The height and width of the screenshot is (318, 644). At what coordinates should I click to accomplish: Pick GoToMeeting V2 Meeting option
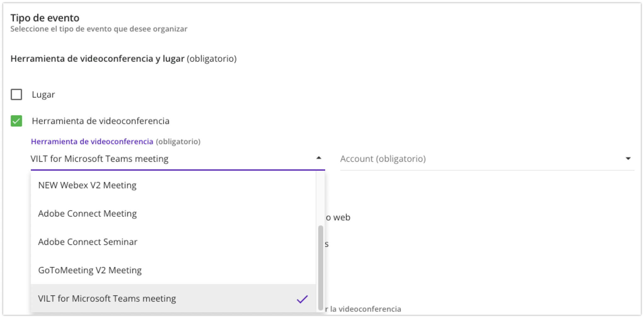[90, 270]
